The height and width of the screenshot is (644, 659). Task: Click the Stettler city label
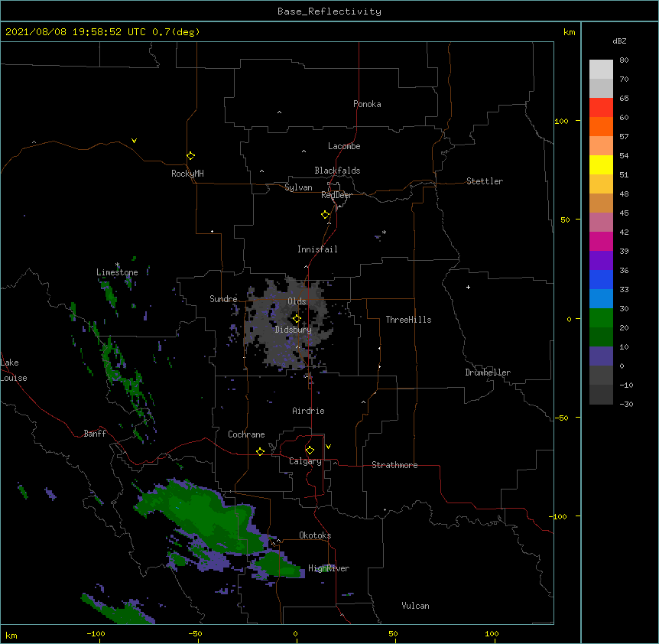tap(485, 181)
